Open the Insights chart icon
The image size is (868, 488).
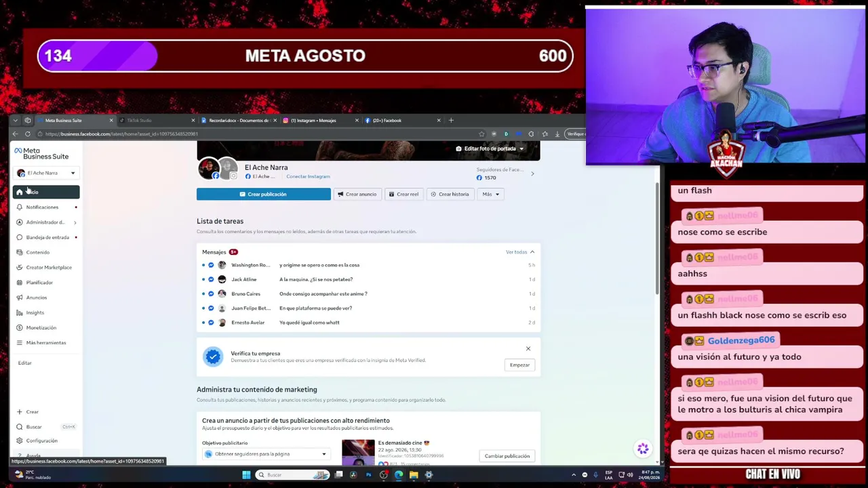click(20, 312)
